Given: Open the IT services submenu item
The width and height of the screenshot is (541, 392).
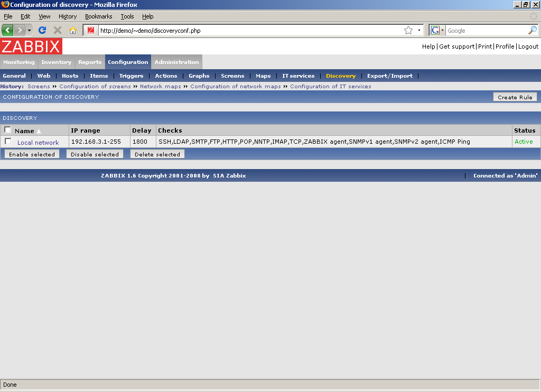Looking at the screenshot, I should 299,76.
